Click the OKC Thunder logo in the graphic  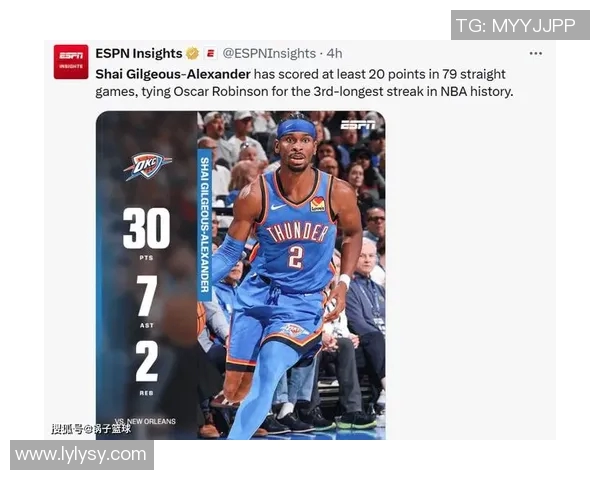click(147, 167)
